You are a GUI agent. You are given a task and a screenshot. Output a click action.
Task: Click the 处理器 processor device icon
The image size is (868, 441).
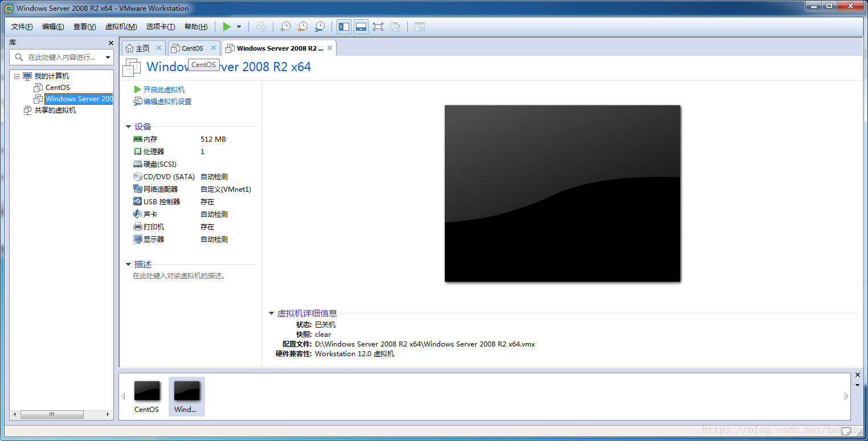[137, 151]
